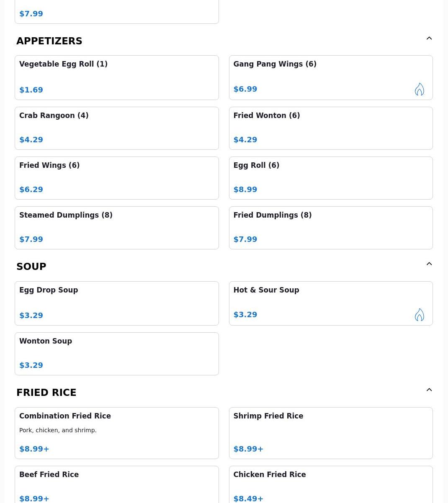Choose Egg Drop Soup
Image resolution: width=448 pixels, height=503 pixels.
pos(117,303)
